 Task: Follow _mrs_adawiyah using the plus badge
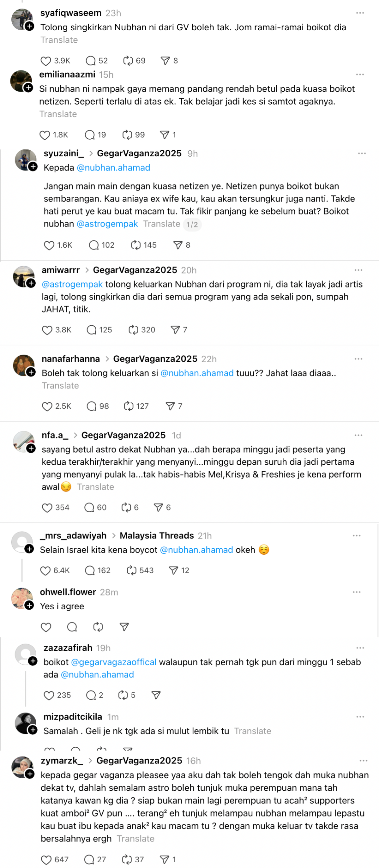click(30, 549)
